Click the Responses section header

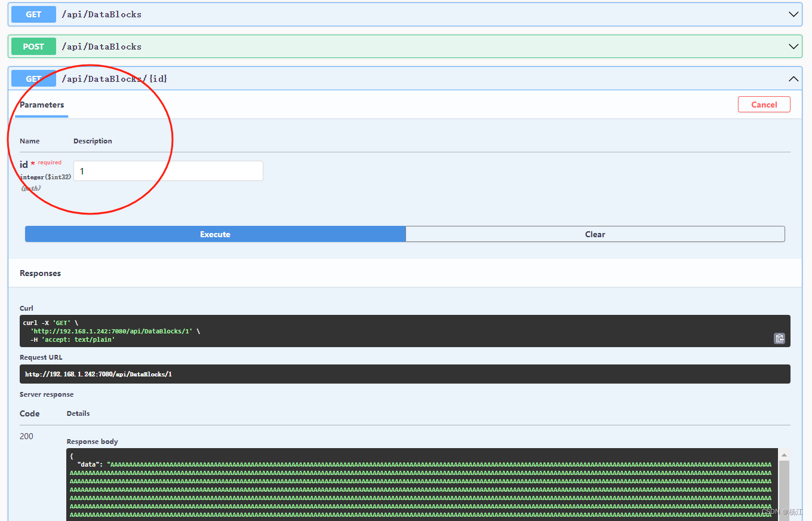pos(40,273)
